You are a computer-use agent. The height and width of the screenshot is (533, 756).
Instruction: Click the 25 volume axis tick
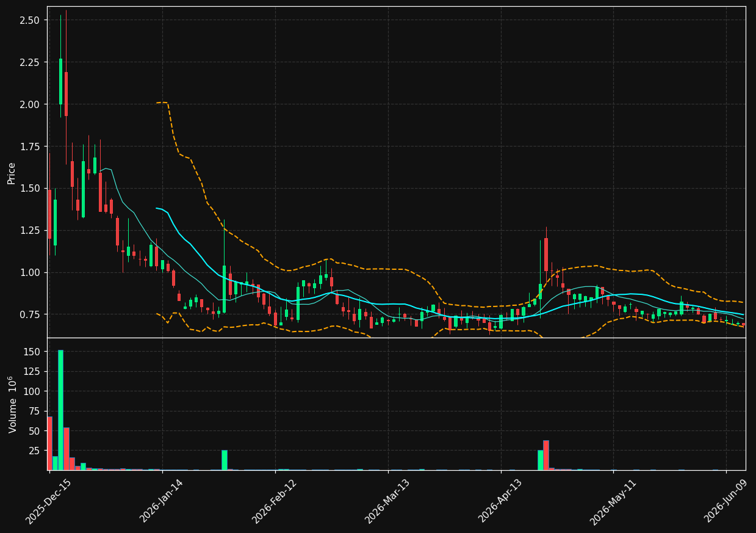click(x=35, y=451)
